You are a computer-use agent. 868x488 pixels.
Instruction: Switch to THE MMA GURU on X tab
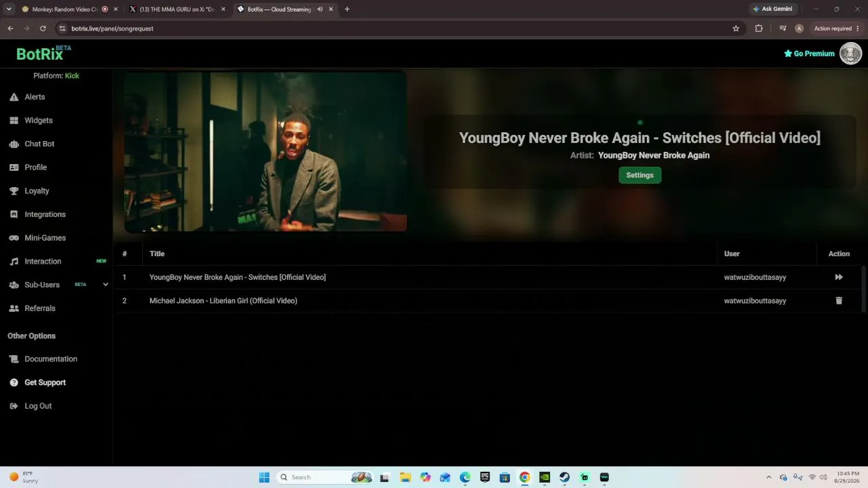[x=179, y=9]
